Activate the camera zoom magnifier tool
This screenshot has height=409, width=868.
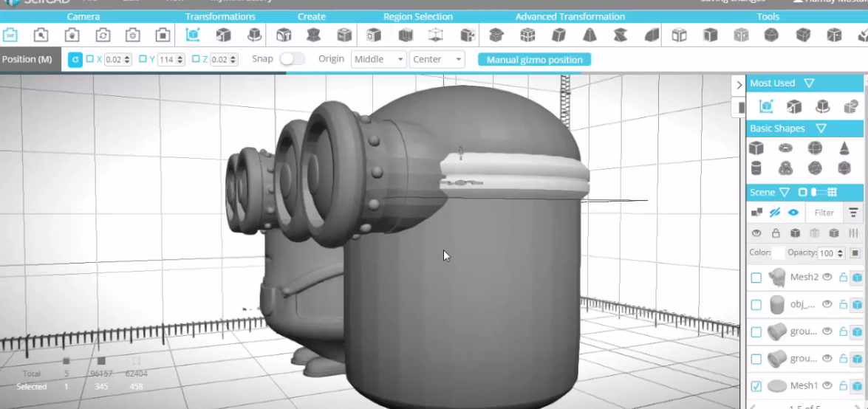click(41, 35)
